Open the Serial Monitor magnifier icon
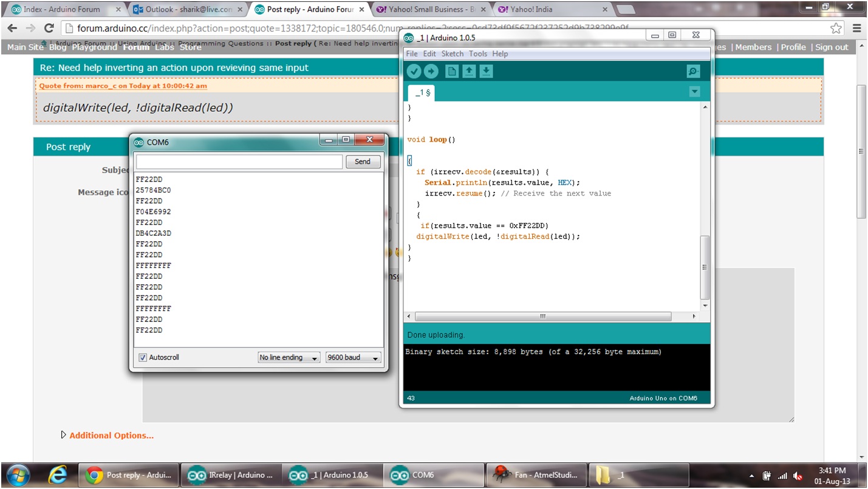The width and height of the screenshot is (868, 489). (693, 71)
